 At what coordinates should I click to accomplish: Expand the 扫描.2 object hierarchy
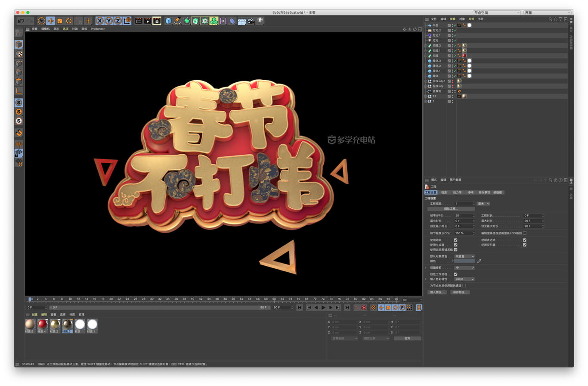tap(425, 45)
